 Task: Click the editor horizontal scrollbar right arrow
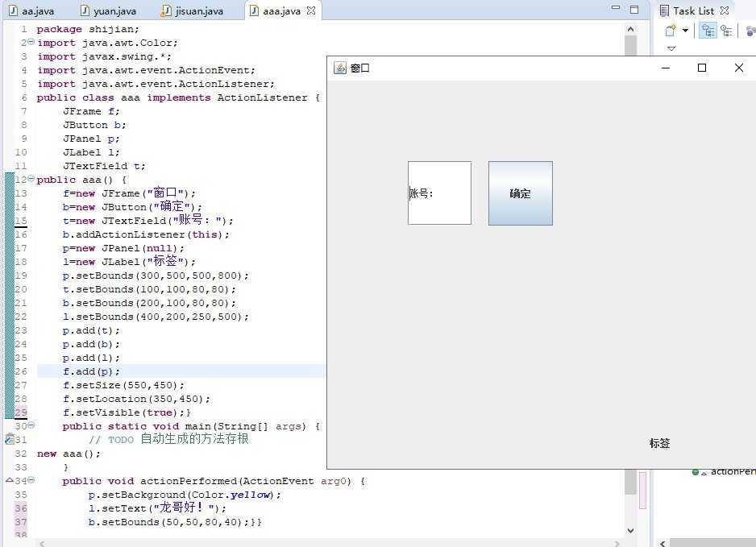(x=617, y=544)
